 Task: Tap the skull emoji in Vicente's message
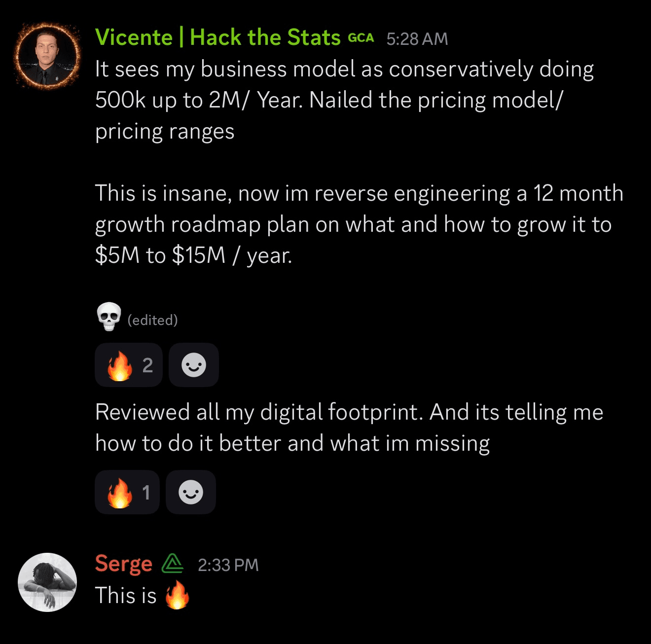coord(108,317)
